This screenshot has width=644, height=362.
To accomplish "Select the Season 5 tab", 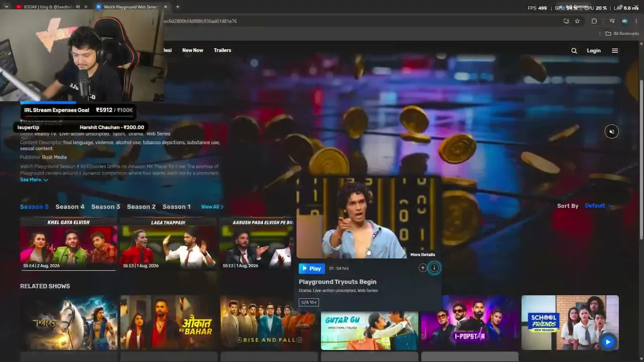I will pos(34,207).
